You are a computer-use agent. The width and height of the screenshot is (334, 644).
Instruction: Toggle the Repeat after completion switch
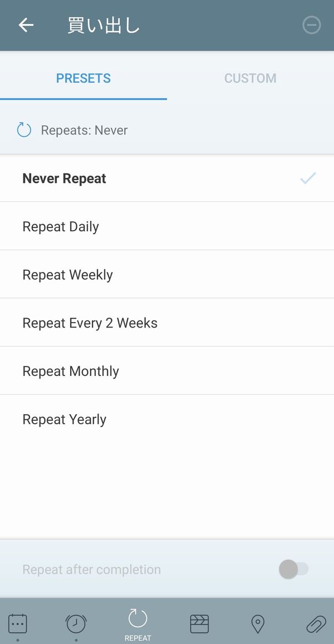click(x=294, y=569)
